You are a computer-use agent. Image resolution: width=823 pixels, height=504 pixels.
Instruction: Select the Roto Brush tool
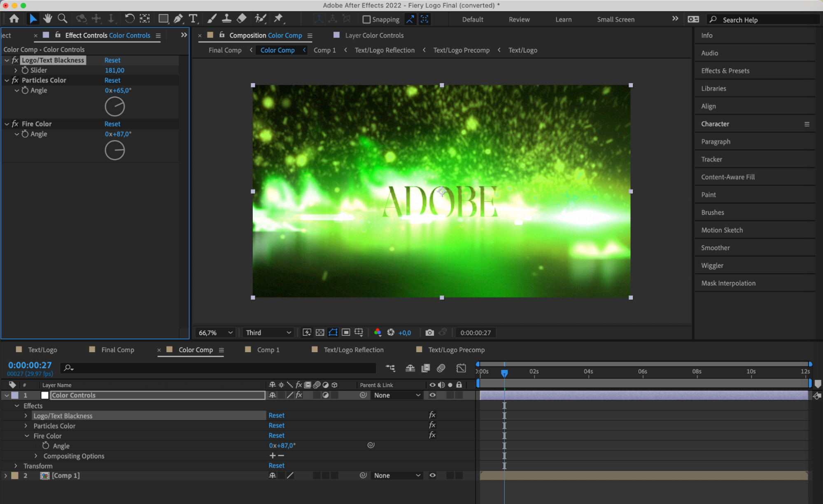[260, 19]
